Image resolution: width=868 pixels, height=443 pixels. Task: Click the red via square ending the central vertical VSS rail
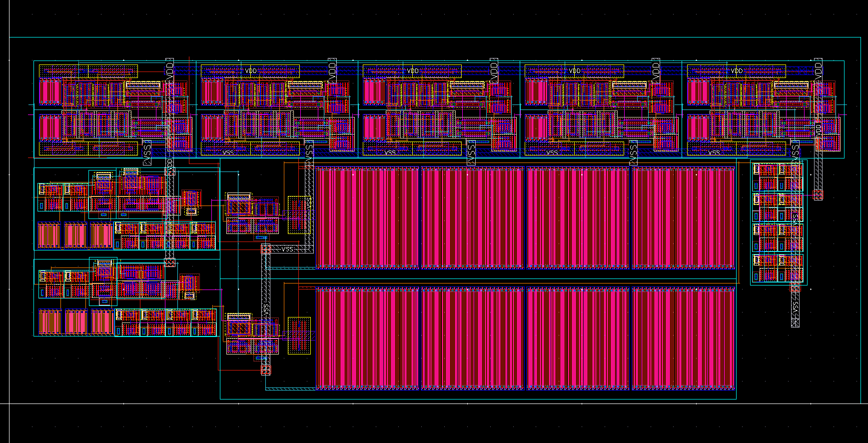pos(266,369)
